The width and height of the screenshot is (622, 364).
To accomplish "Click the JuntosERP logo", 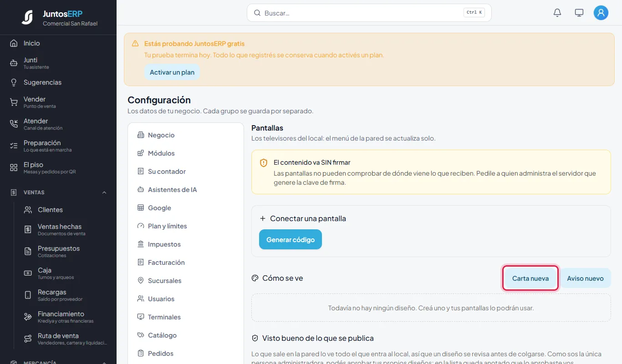I will click(x=27, y=17).
